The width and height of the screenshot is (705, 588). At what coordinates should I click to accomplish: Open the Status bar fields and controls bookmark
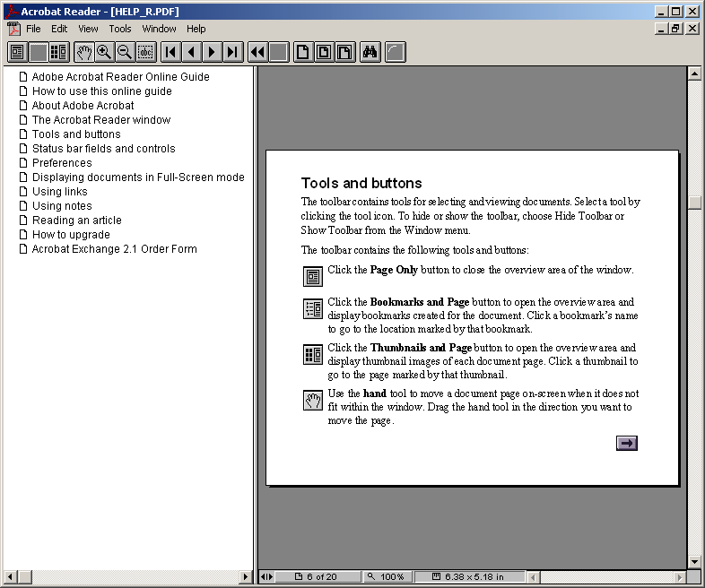tap(103, 149)
